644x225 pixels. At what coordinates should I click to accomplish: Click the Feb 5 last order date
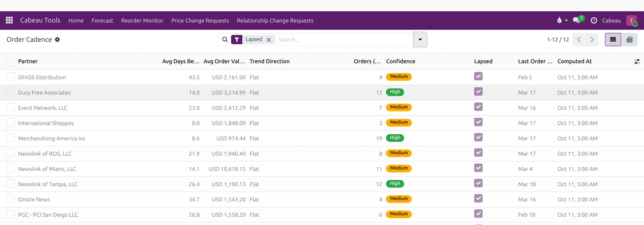pos(525,77)
